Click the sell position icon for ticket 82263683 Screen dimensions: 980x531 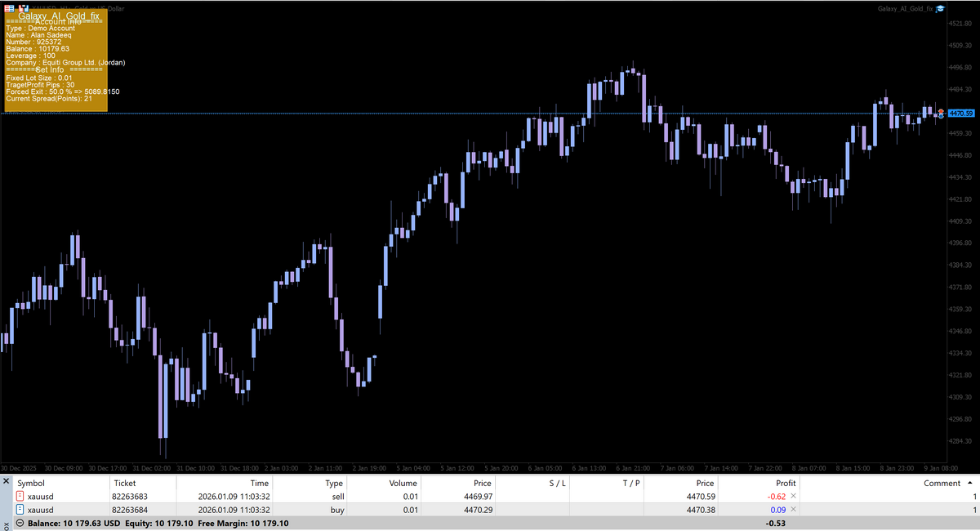pos(20,497)
